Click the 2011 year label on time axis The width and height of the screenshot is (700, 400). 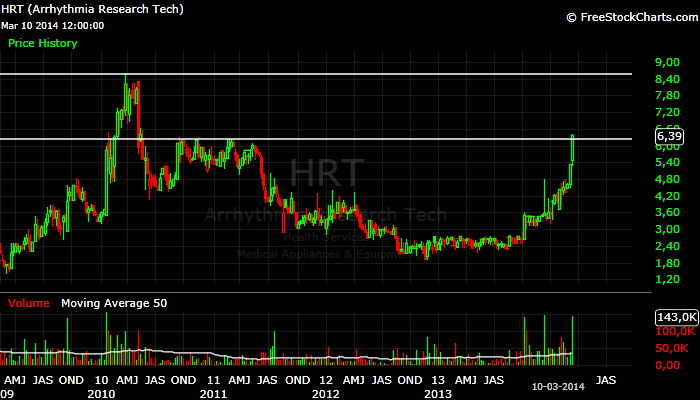click(x=213, y=394)
